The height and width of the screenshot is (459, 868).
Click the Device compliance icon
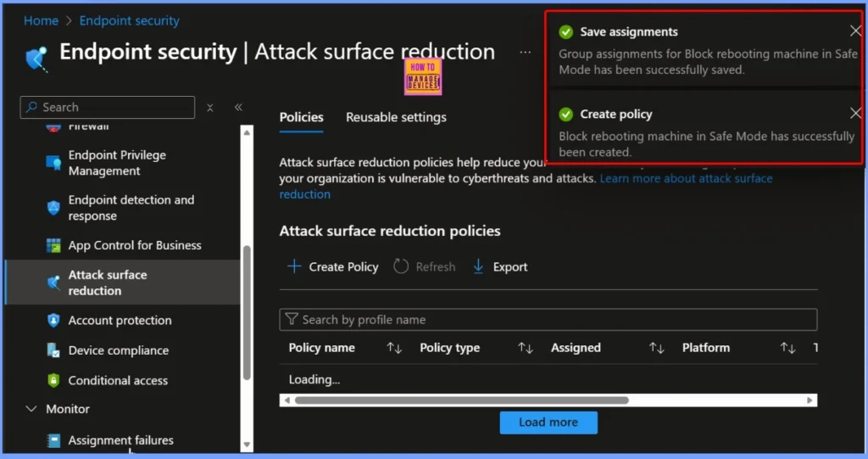pyautogui.click(x=53, y=350)
